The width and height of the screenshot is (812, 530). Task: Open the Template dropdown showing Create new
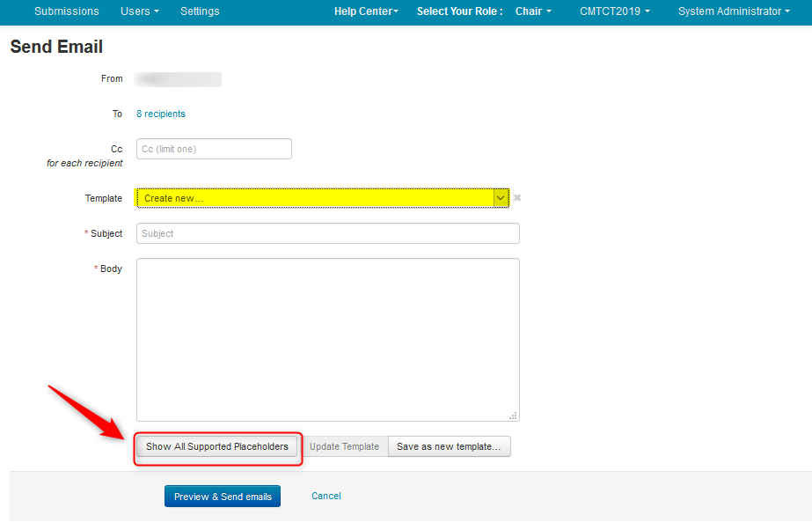click(x=322, y=198)
